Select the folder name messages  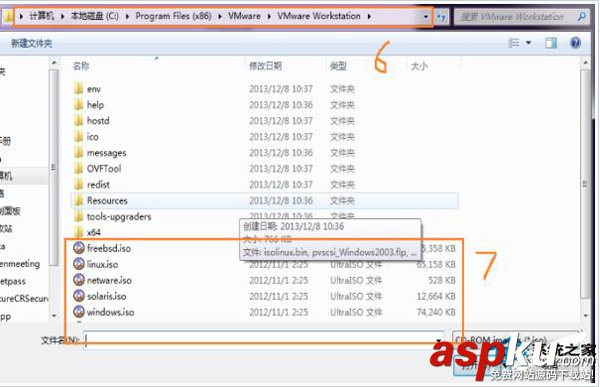[x=106, y=153]
